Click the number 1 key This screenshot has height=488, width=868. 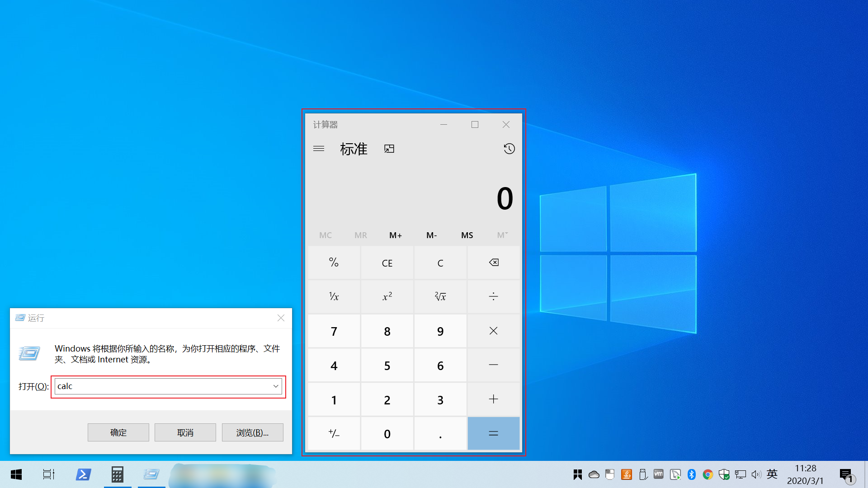[x=334, y=399]
